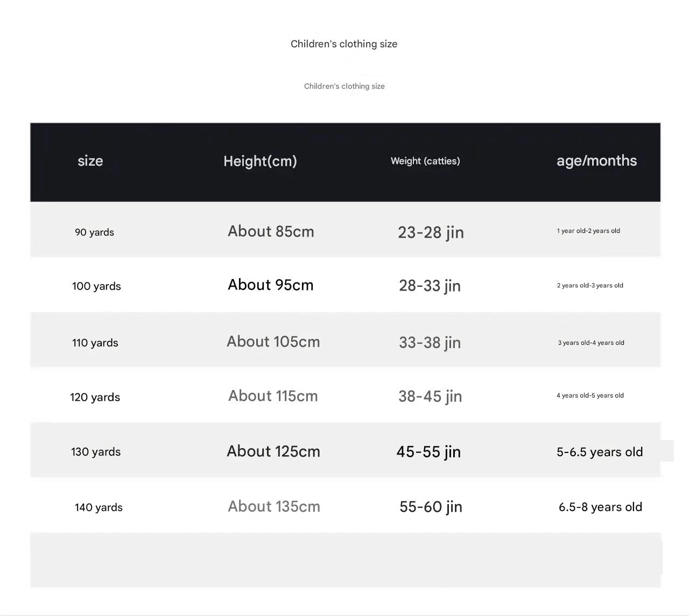Click the 'About 115cm' height cell

click(273, 396)
